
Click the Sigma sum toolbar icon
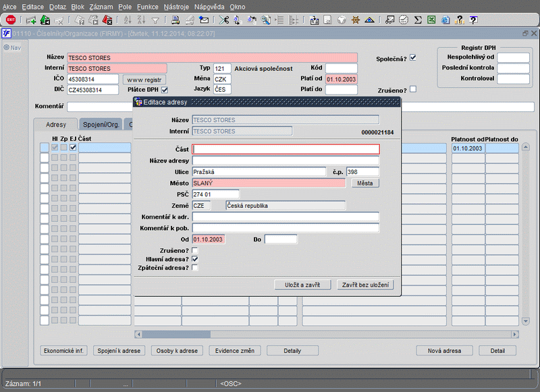pos(418,20)
